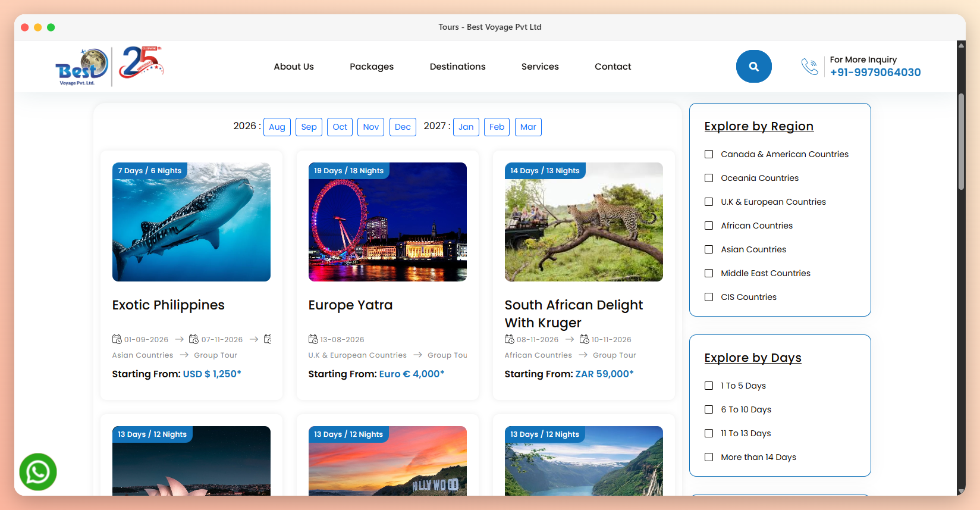This screenshot has width=980, height=510.
Task: Click the London Eye tour thumbnail
Action: point(388,222)
